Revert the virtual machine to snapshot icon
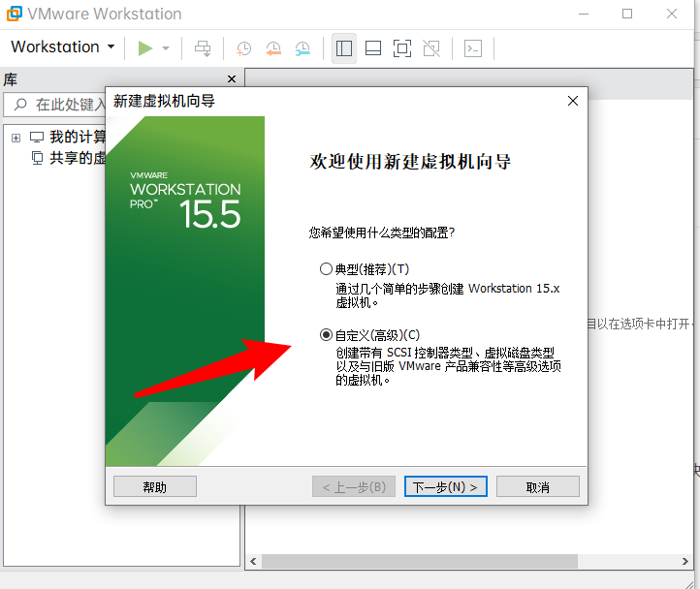700x589 pixels. 273,48
